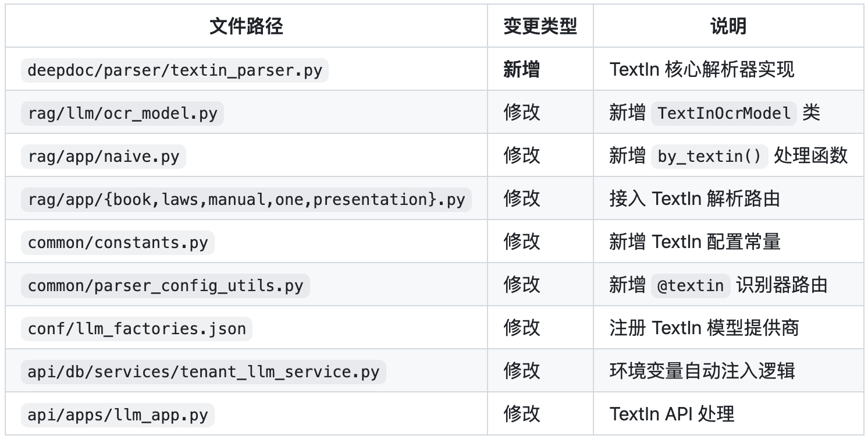Click the TextIn 核心解析器实现 description
Image resolution: width=868 pixels, height=439 pixels.
pyautogui.click(x=702, y=70)
